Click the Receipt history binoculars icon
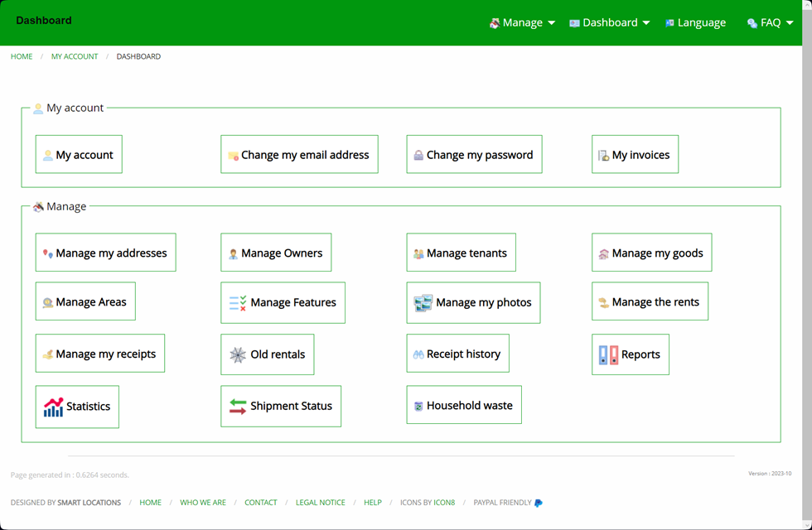This screenshot has width=812, height=530. click(x=418, y=354)
